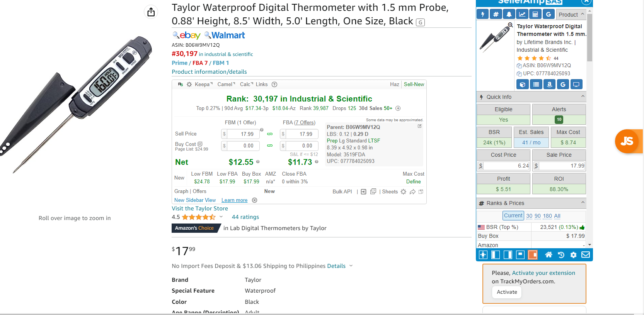644x315 pixels.
Task: Select the Current tab in Ranks & Prices
Action: [513, 215]
